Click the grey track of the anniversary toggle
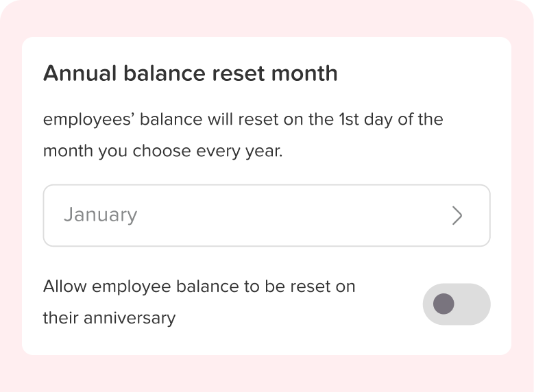The height and width of the screenshot is (392, 534). (x=473, y=304)
